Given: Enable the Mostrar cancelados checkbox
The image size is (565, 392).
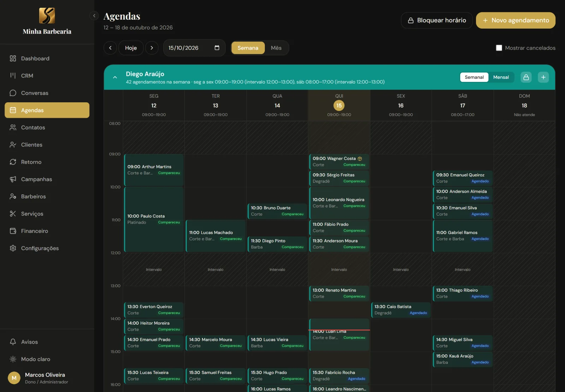Looking at the screenshot, I should (499, 48).
